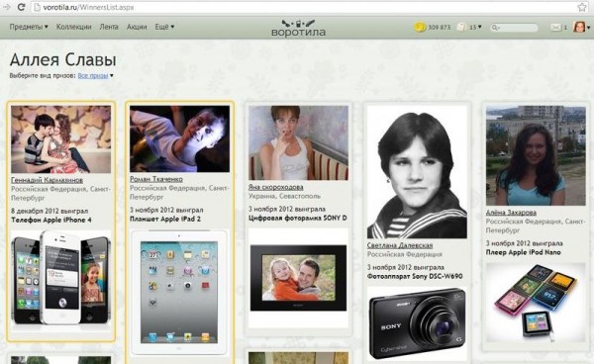Image resolution: width=594 pixels, height=364 pixels.
Task: Reload the page with the refresh icon
Action: (x=21, y=7)
